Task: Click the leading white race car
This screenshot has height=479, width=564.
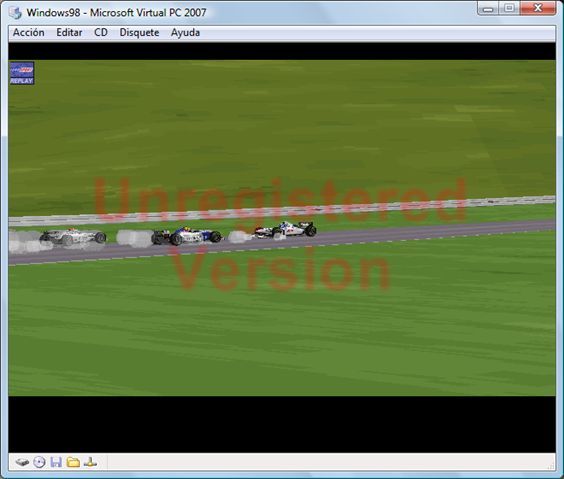Action: 286,230
